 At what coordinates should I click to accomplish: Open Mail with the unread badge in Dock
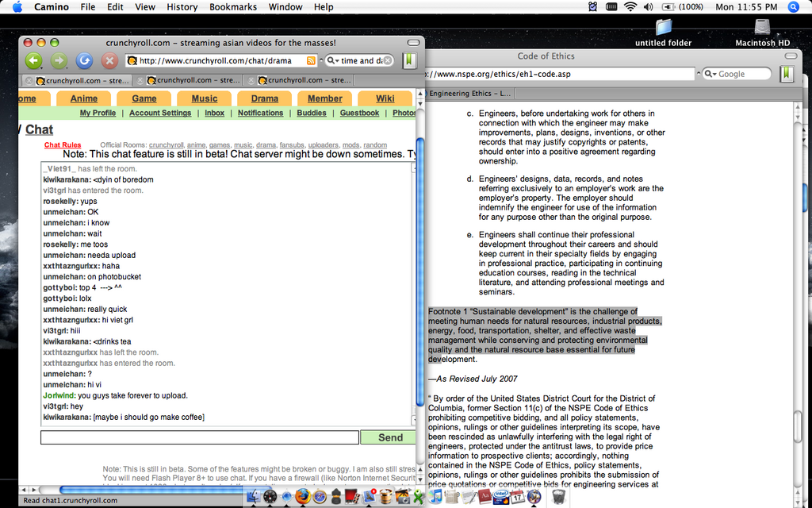(x=370, y=496)
